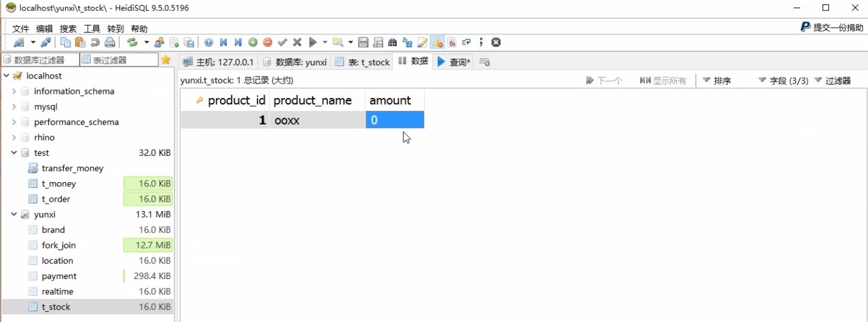Select the t_money table
This screenshot has height=322, width=868.
59,183
